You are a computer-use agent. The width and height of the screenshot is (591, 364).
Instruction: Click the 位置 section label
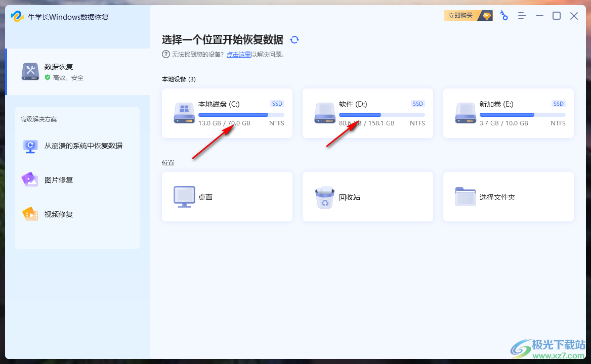coord(168,163)
